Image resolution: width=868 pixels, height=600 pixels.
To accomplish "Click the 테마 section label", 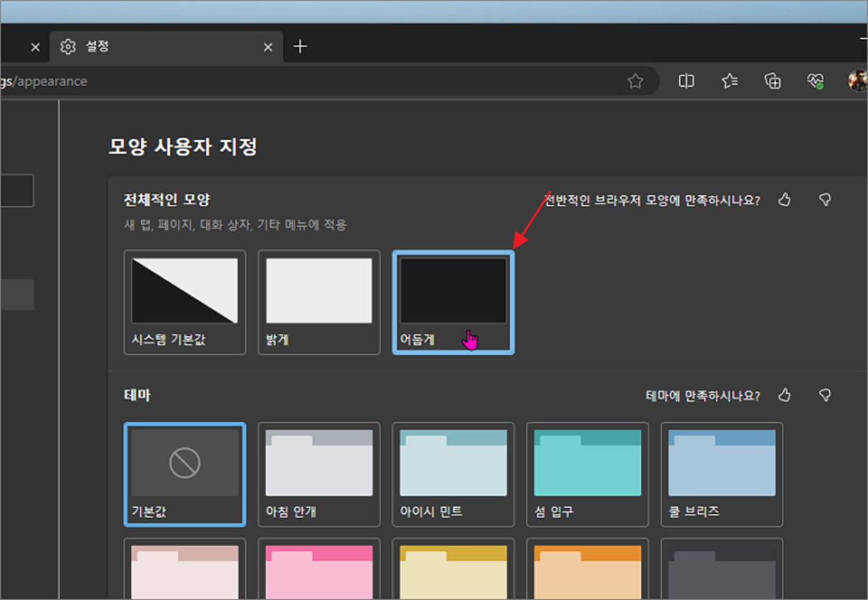I will click(x=137, y=395).
